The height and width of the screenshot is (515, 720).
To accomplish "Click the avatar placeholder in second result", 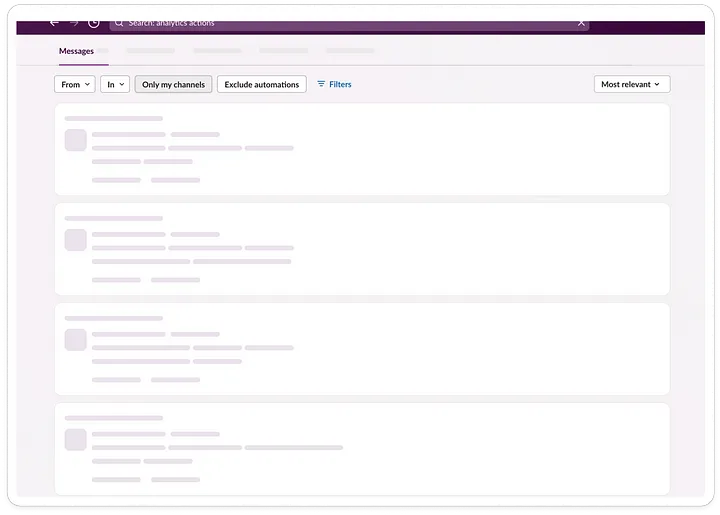I will point(76,240).
